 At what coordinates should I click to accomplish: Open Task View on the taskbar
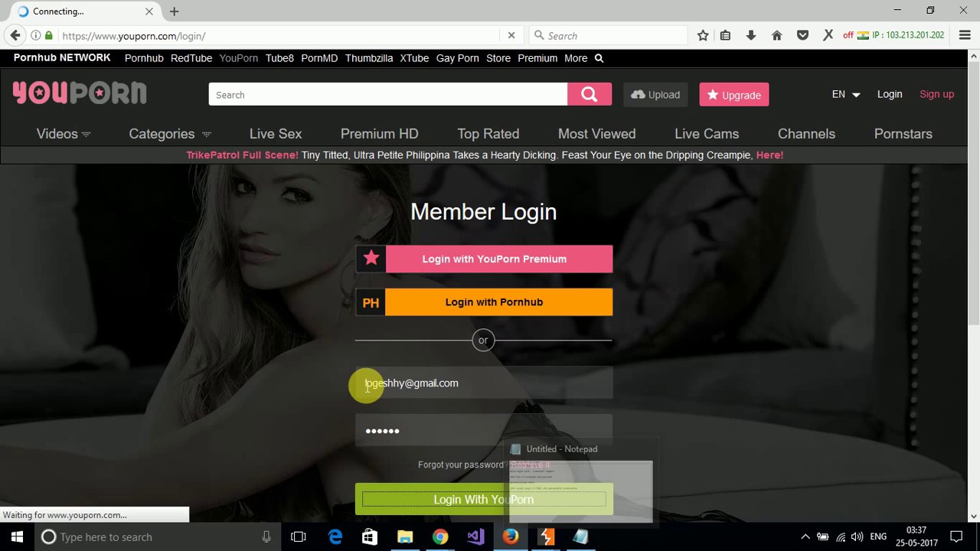(x=299, y=536)
